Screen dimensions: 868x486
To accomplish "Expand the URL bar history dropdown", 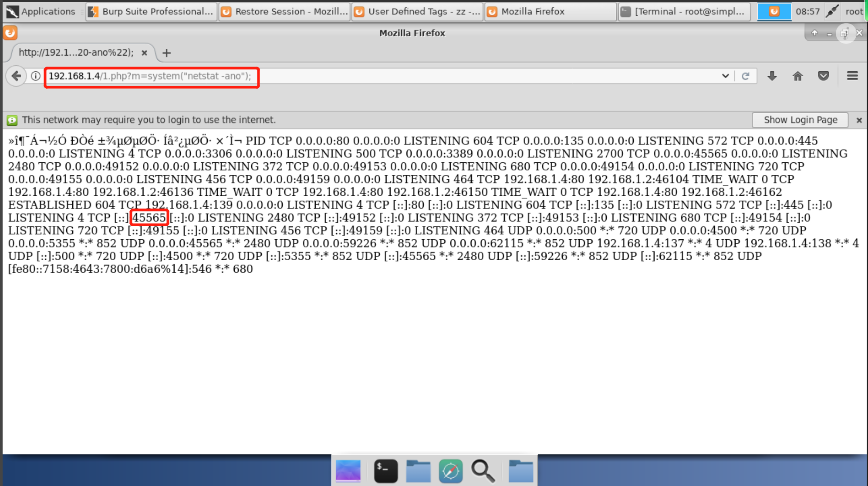I will (725, 76).
